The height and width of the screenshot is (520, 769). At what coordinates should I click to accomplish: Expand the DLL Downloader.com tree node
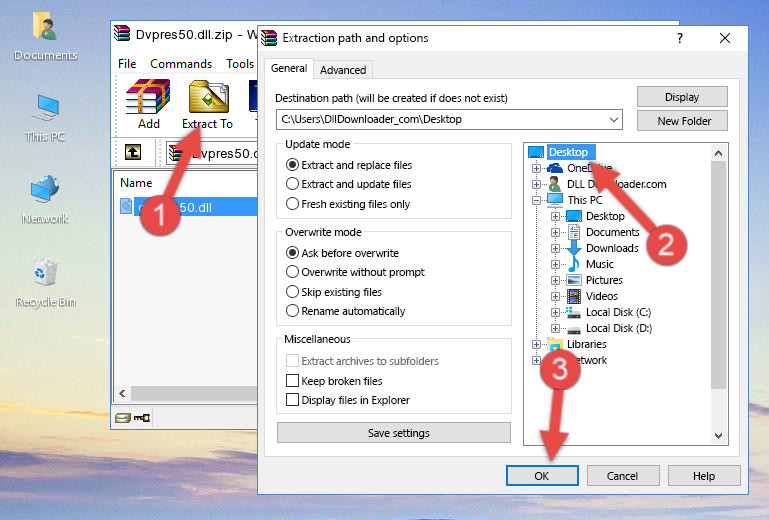(537, 184)
